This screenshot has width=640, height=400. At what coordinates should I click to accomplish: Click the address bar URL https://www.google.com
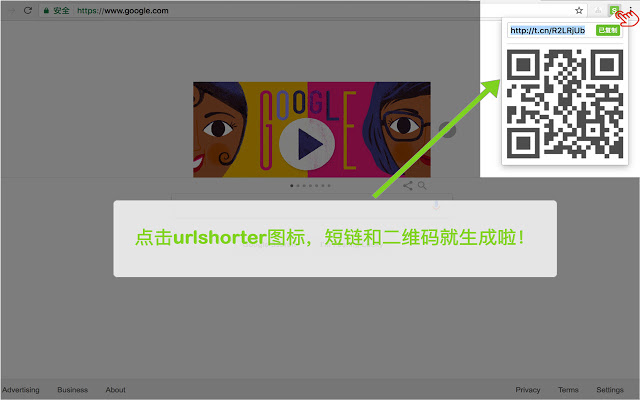point(123,11)
